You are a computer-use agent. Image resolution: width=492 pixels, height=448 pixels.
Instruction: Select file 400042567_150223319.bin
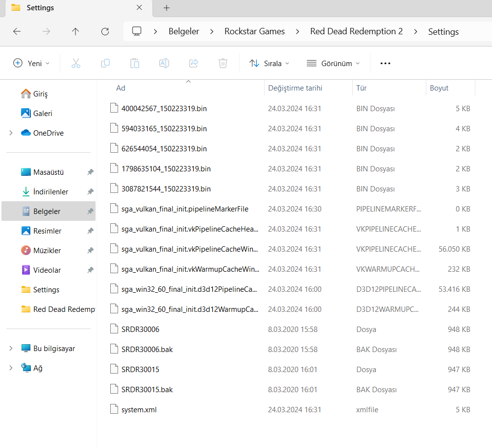click(164, 109)
